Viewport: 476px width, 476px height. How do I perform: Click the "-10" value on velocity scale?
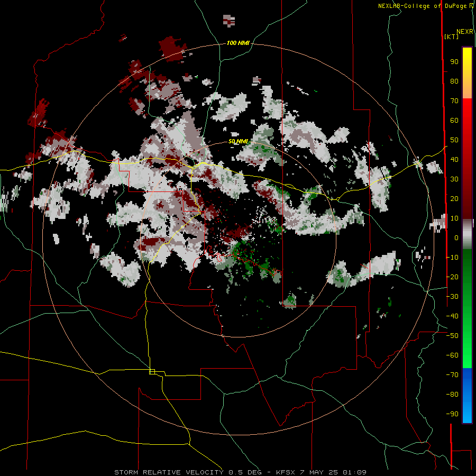452,258
